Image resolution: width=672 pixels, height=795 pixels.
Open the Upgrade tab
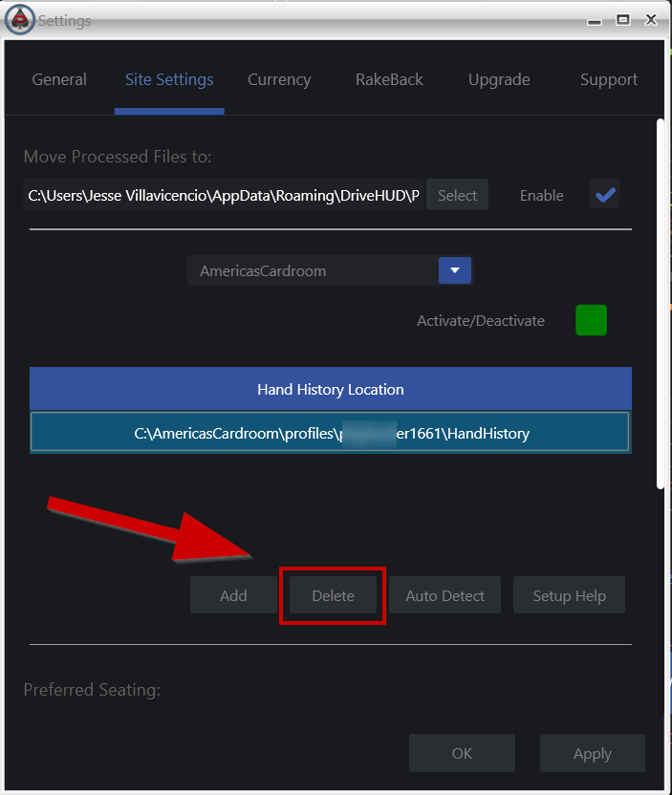pyautogui.click(x=499, y=79)
